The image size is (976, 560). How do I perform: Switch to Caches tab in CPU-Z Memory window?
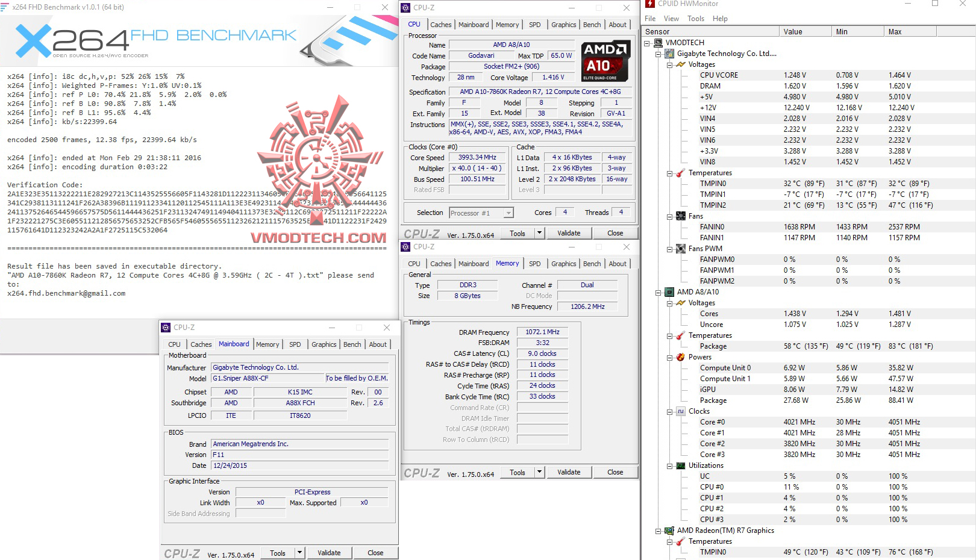pyautogui.click(x=440, y=264)
